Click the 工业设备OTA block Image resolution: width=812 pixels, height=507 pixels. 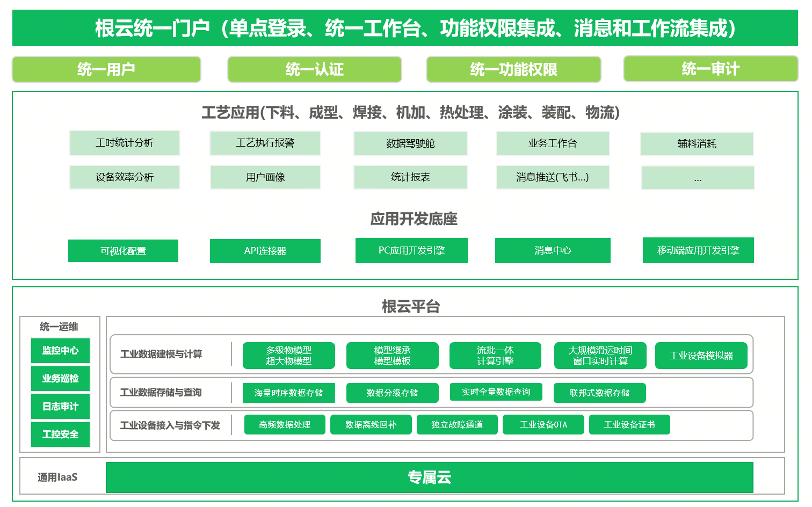coord(543,424)
